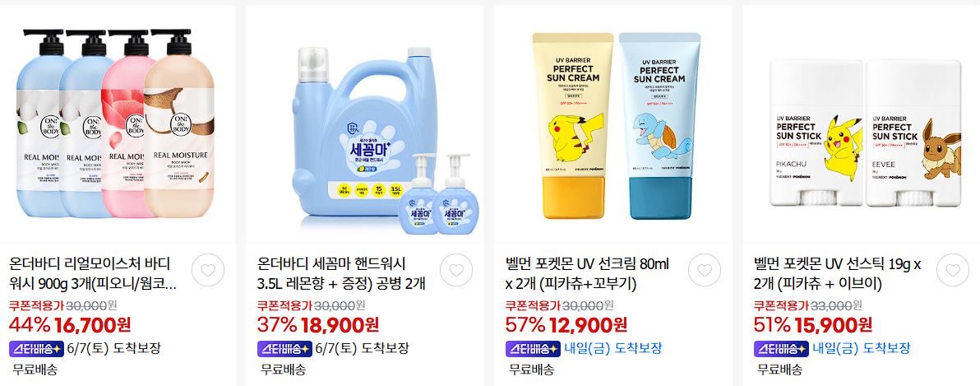The width and height of the screenshot is (980, 386).
Task: Click the 스타배송 badge under 15,900원
Action: 780,348
